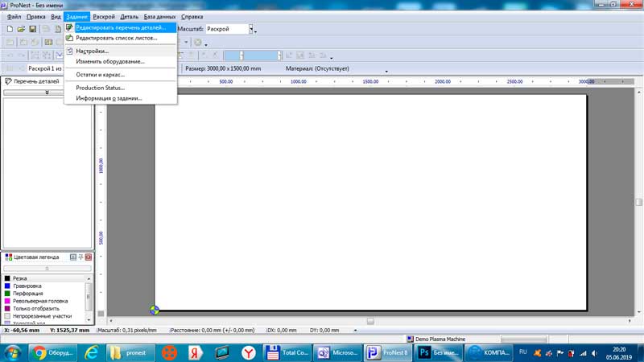Switch to Microsoft window in taskbar
Image resolution: width=644 pixels, height=362 pixels.
[x=336, y=352]
